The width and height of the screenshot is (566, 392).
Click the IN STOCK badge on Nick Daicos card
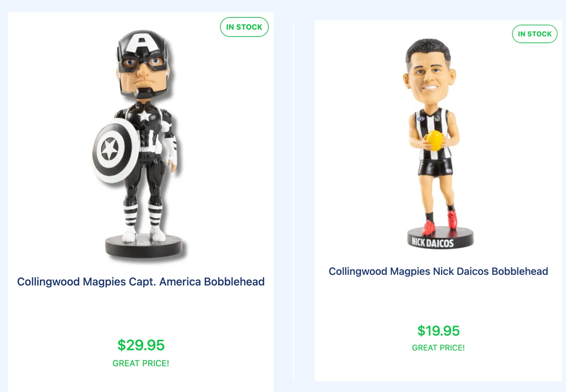pyautogui.click(x=535, y=34)
